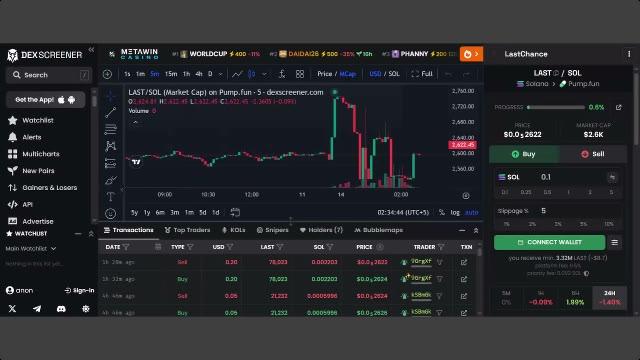This screenshot has width=640, height=360.
Task: Select the 5d date range
Action: (202, 213)
